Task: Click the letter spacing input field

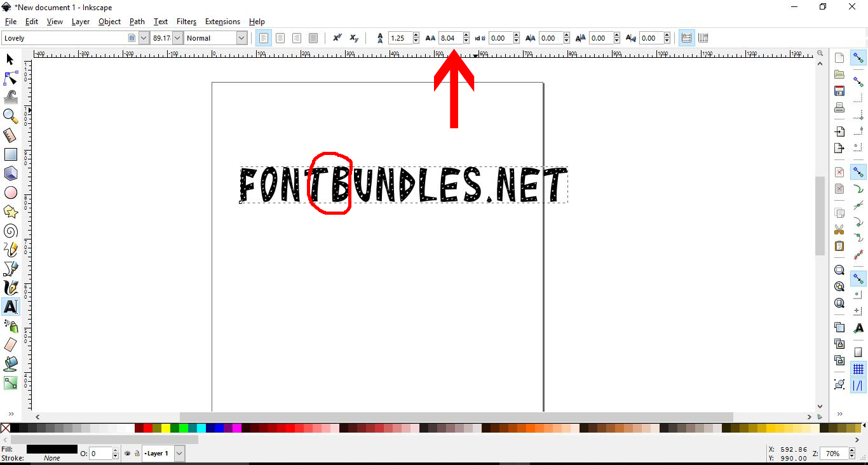Action: click(450, 38)
